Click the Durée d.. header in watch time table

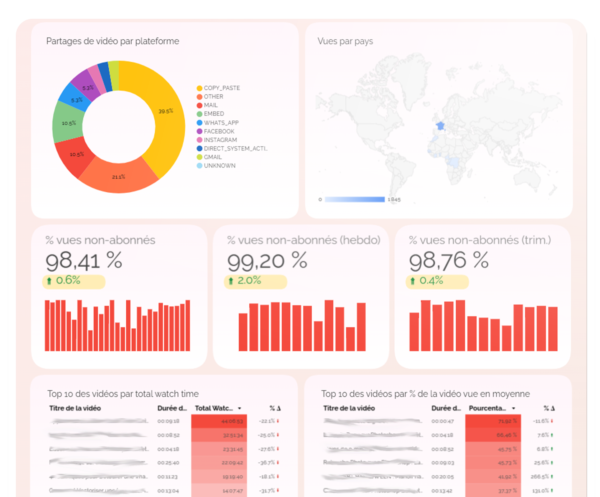(172, 408)
